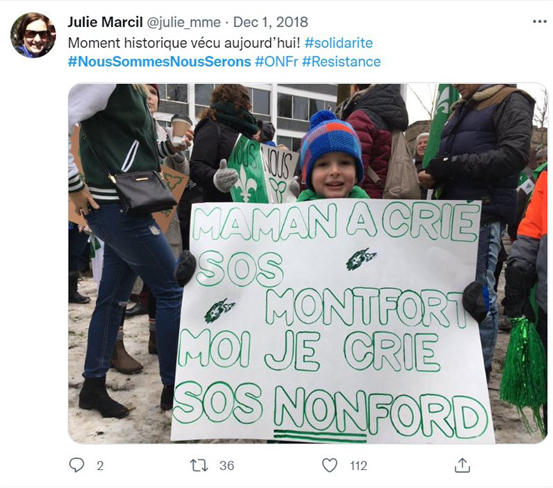Screen dimensions: 553x488
Task: Click the retweet count 36
Action: (x=227, y=466)
